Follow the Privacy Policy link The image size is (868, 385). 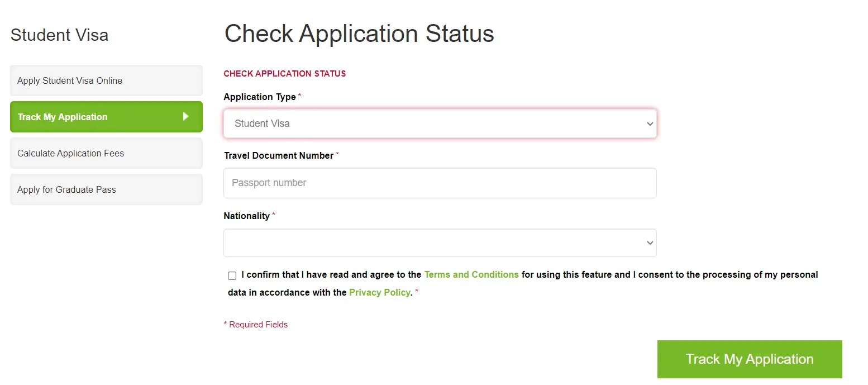coord(380,292)
